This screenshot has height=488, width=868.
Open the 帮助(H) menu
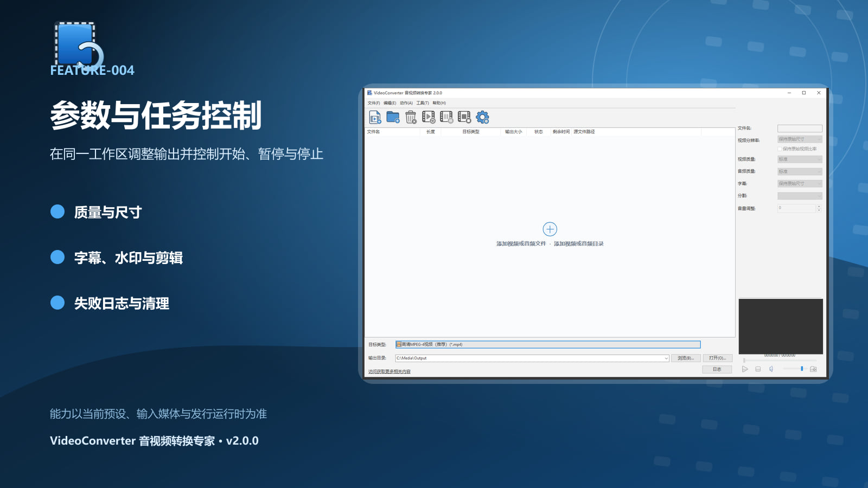point(439,103)
